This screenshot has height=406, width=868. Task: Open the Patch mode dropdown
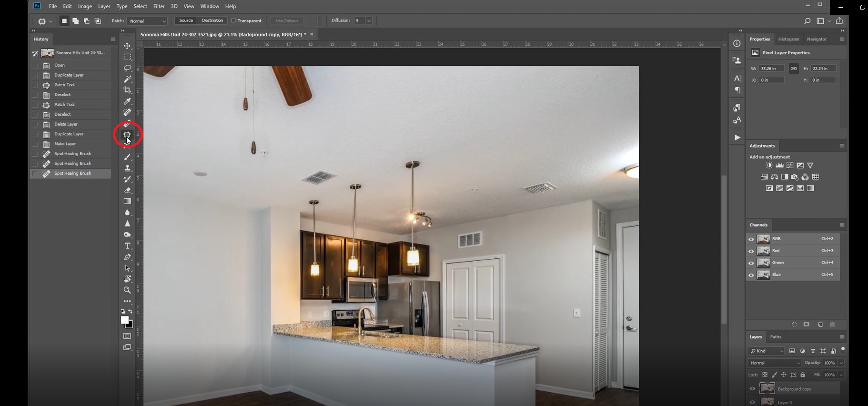[147, 21]
